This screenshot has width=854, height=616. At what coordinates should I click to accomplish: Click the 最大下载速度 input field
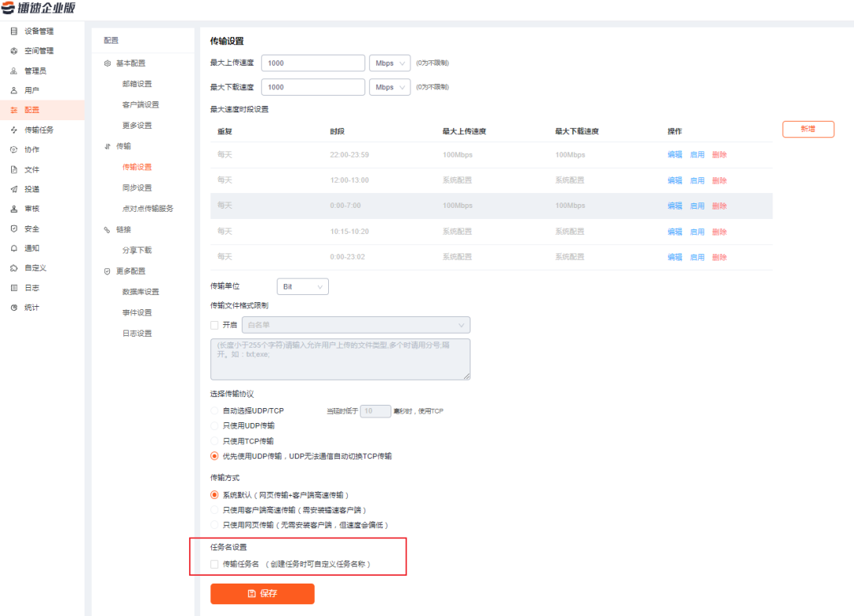(x=312, y=86)
